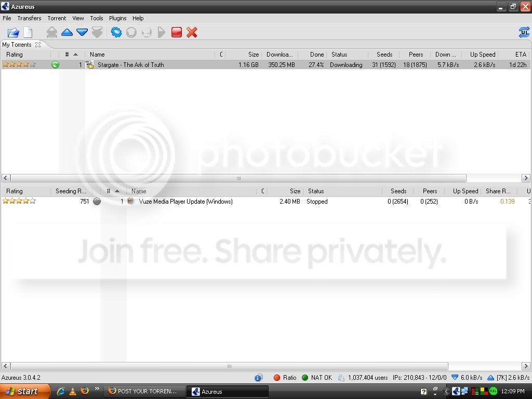Rate Stargate torrent via star rating
532x399 pixels.
pyautogui.click(x=19, y=64)
